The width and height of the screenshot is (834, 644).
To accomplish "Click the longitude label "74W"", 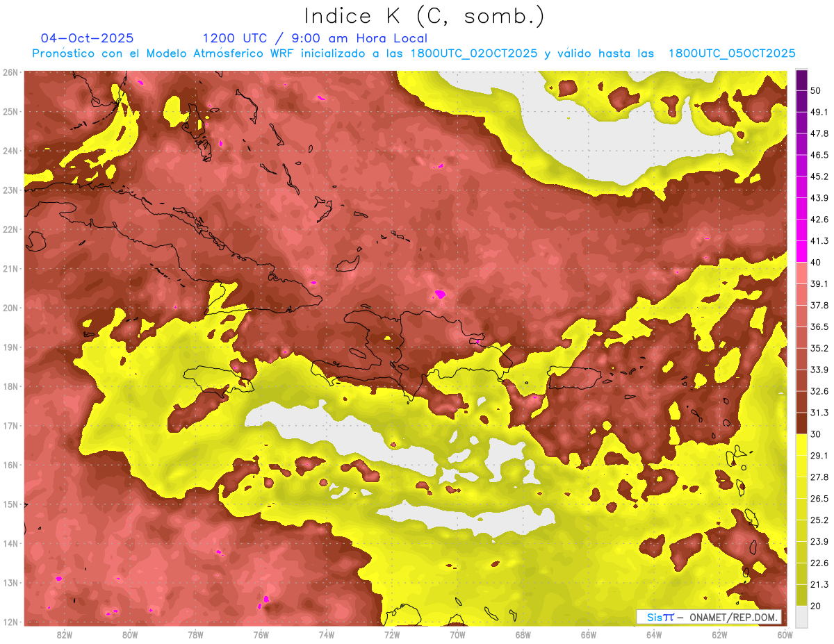I will point(326,634).
